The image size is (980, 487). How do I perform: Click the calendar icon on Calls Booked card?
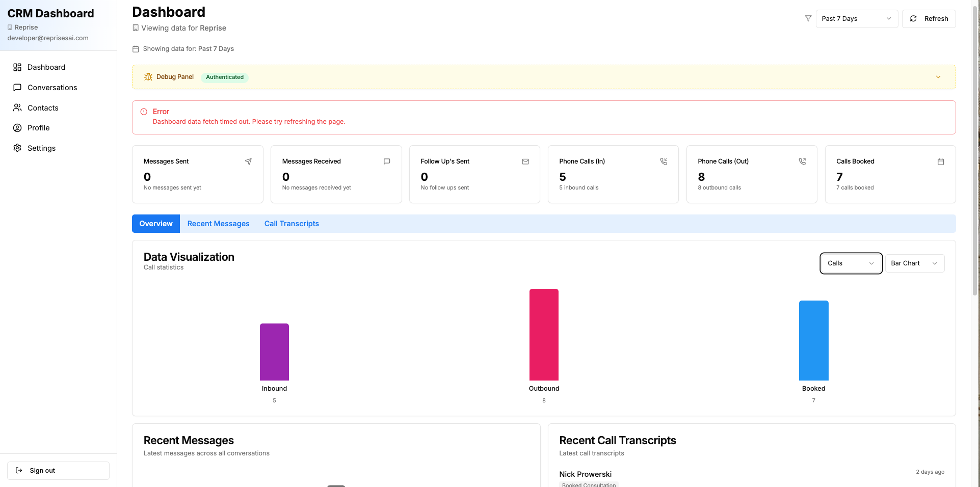point(941,161)
